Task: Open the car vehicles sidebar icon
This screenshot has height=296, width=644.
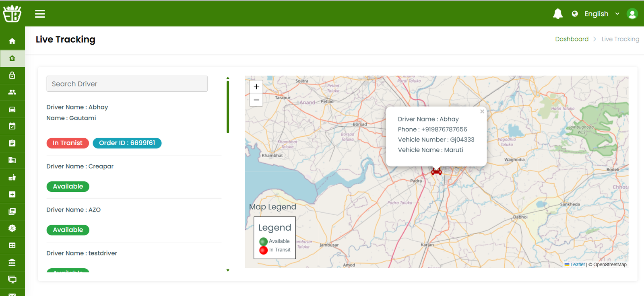Action: 12,109
